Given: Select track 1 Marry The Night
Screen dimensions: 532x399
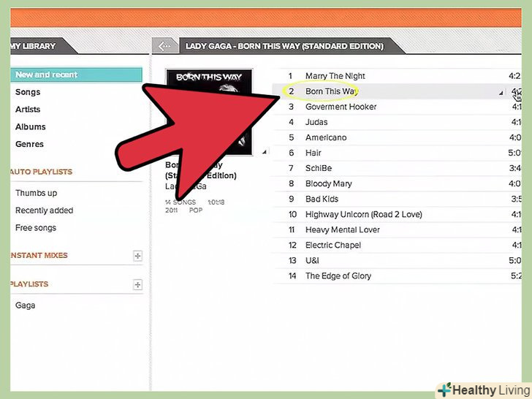Looking at the screenshot, I should point(397,76).
